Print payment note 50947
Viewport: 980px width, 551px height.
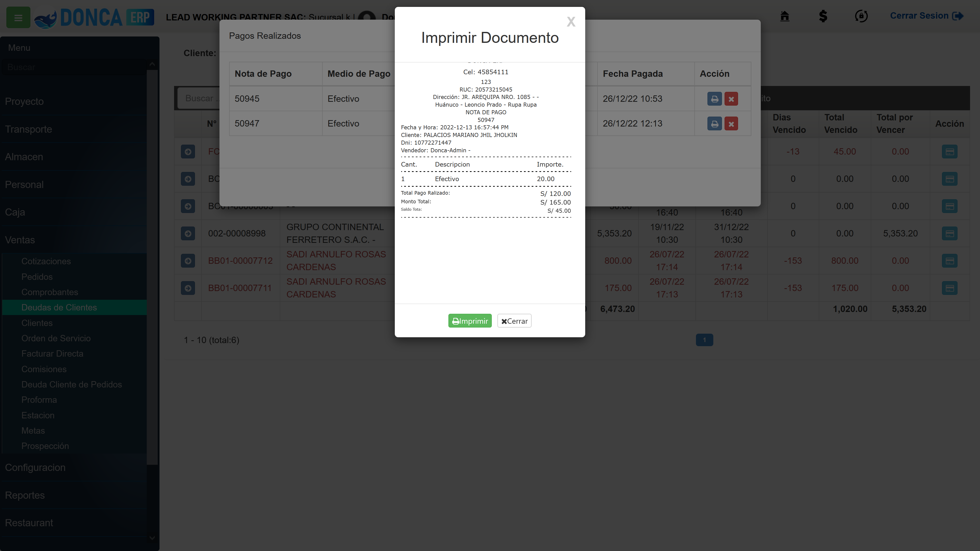[x=715, y=123]
